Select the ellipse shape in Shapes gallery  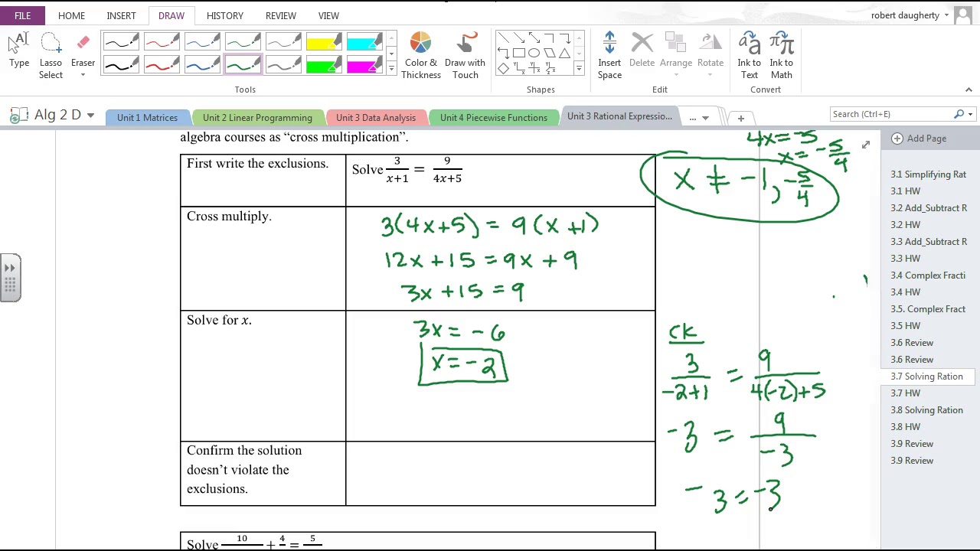(x=534, y=53)
